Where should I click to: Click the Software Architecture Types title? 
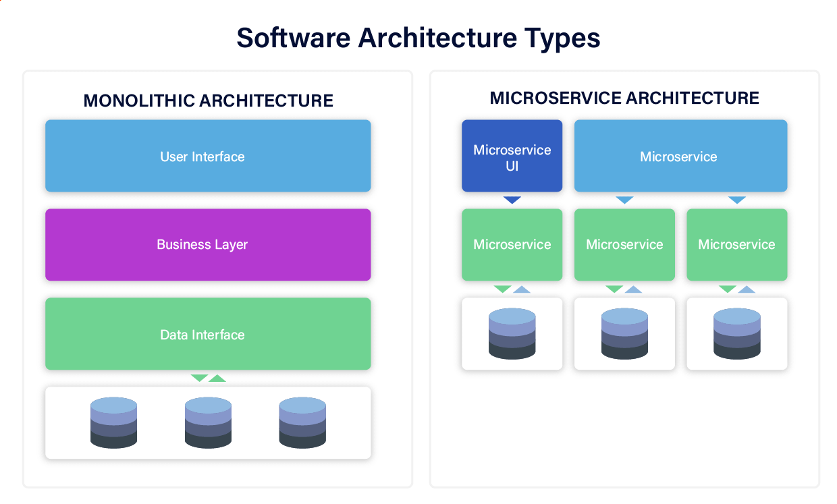tap(418, 38)
